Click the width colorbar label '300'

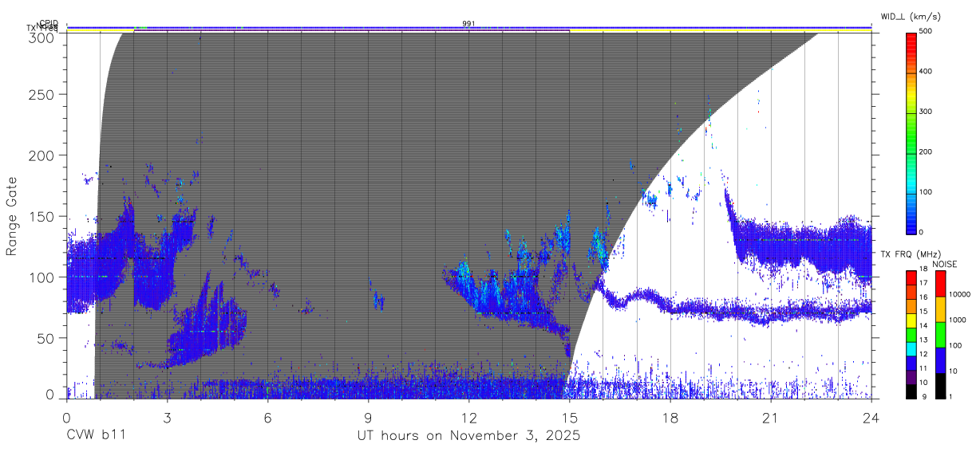tap(927, 112)
